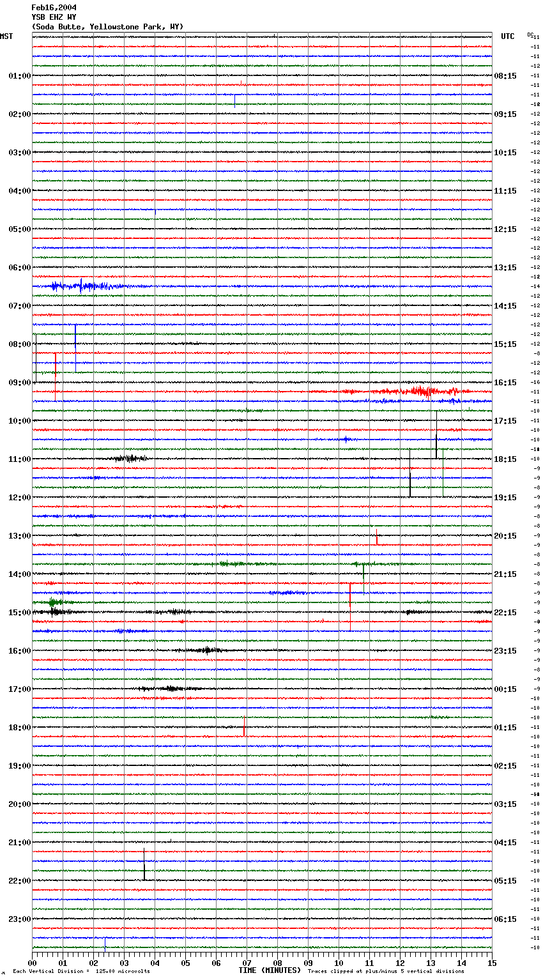This screenshot has height=980, width=543.
Task: Click the "17:15" UTC time label
Action: (505, 421)
